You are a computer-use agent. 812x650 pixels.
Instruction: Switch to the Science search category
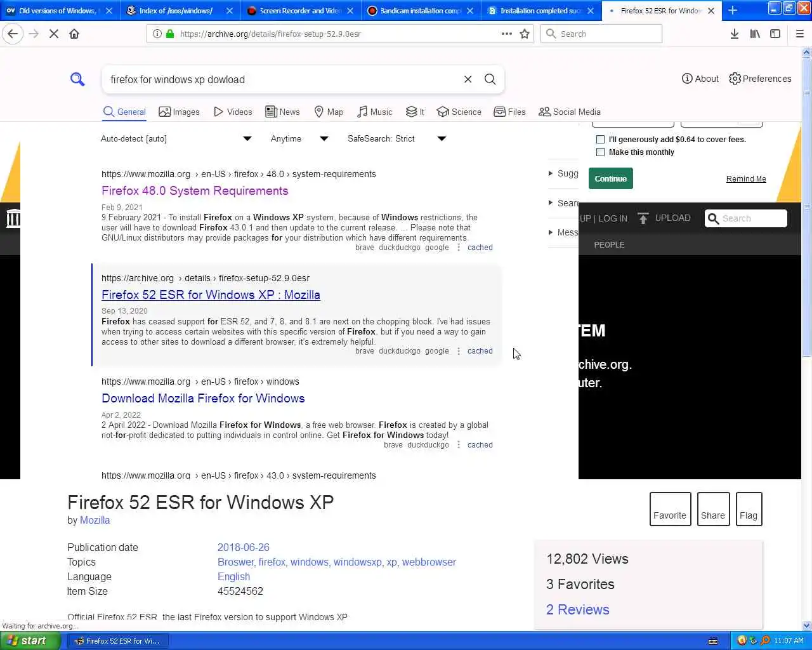[x=459, y=112]
